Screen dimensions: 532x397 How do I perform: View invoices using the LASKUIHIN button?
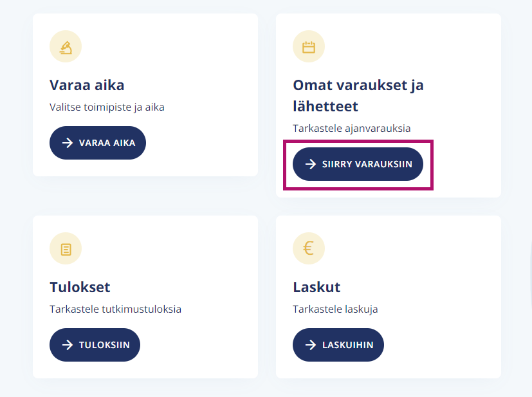point(338,345)
